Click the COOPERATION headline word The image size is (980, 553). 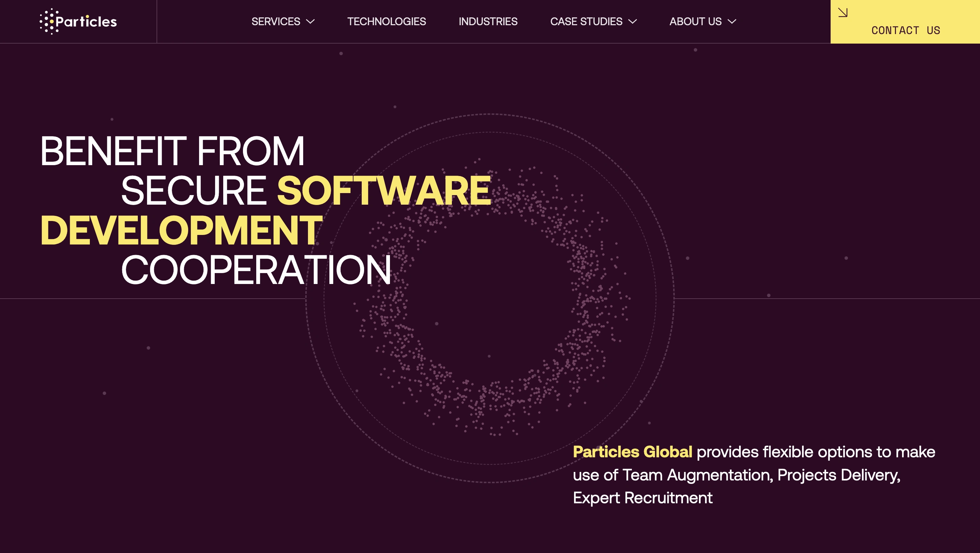coord(256,270)
